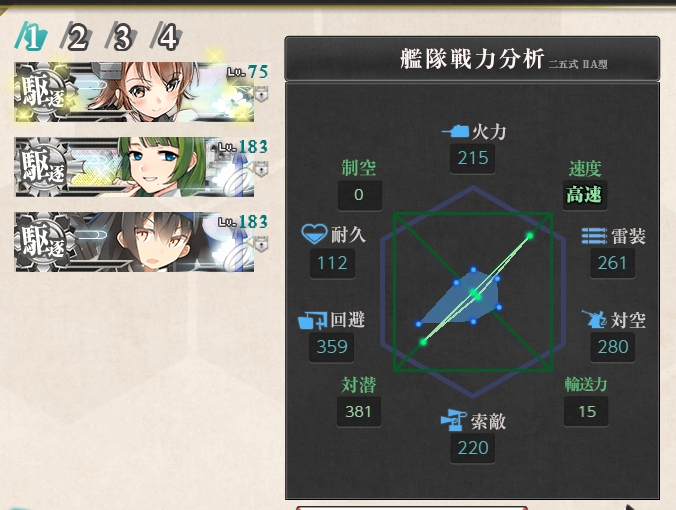Switch to fleet tab 2
Screen dimensions: 676x510
[76, 37]
